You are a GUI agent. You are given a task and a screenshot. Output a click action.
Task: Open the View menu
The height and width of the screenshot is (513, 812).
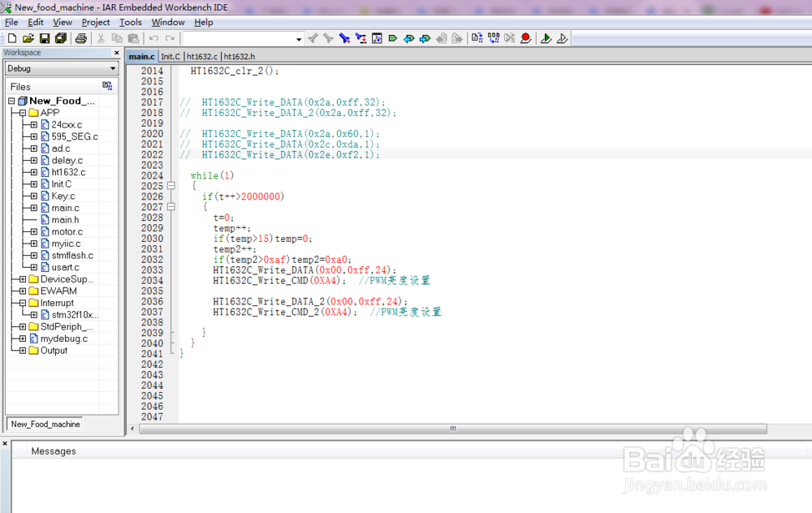tap(63, 22)
